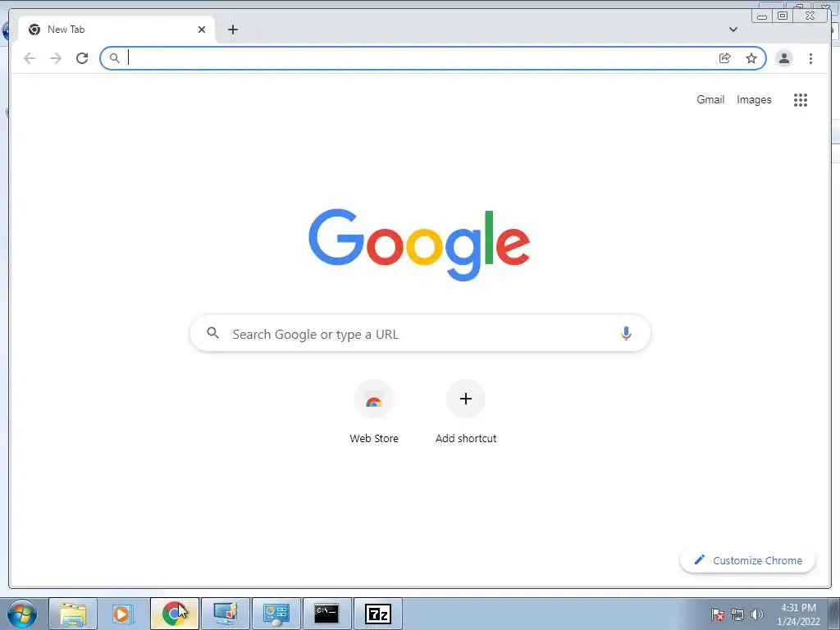This screenshot has height=630, width=840.
Task: Click the Search Google or type a URL box
Action: click(x=421, y=334)
